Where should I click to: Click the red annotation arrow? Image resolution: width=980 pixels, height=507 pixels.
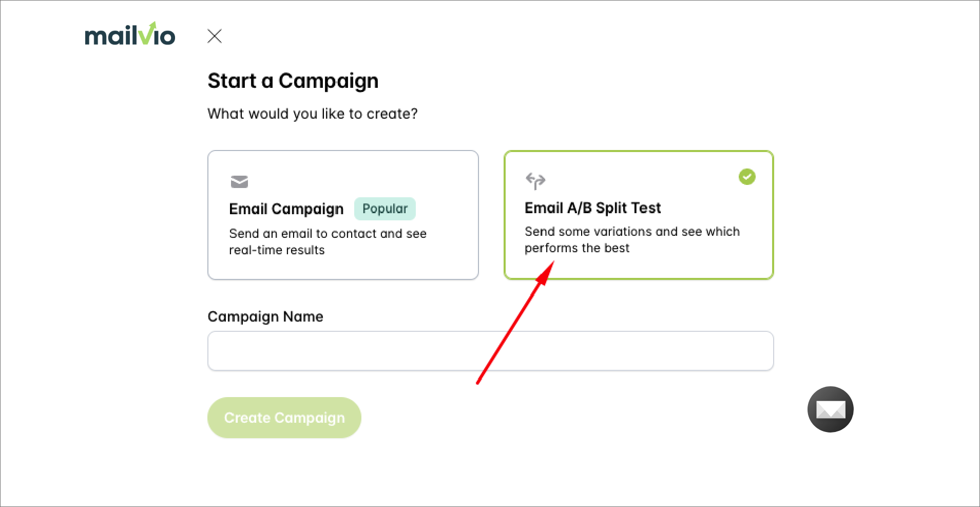514,324
